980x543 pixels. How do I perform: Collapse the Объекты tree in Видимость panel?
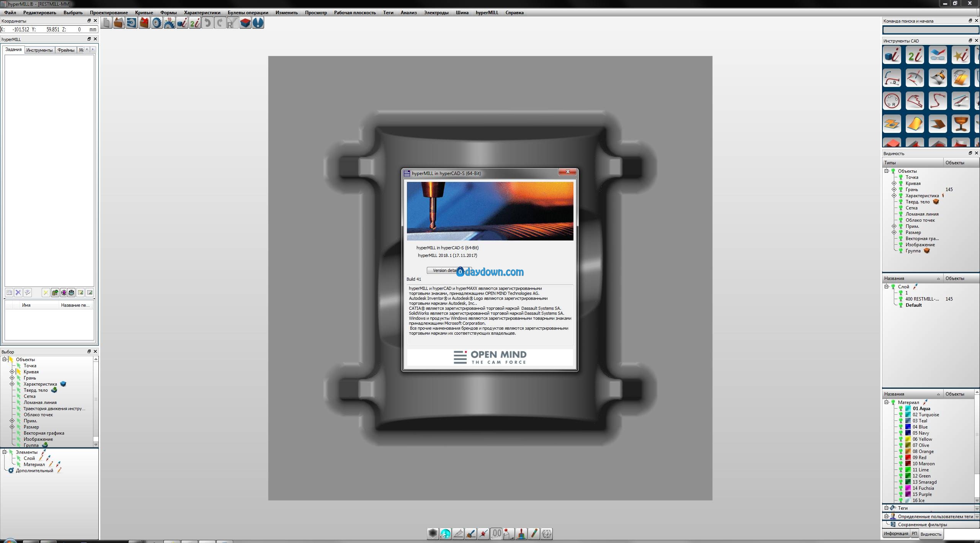(887, 171)
